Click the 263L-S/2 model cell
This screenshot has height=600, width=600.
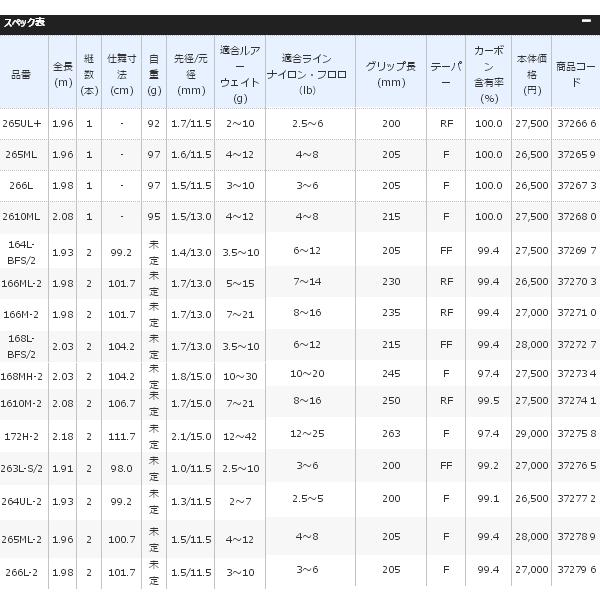point(21,465)
